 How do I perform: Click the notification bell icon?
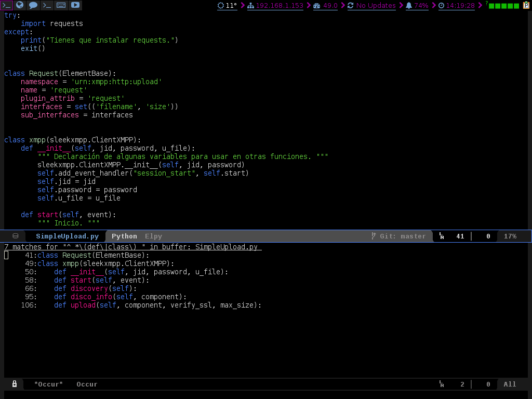click(409, 5)
